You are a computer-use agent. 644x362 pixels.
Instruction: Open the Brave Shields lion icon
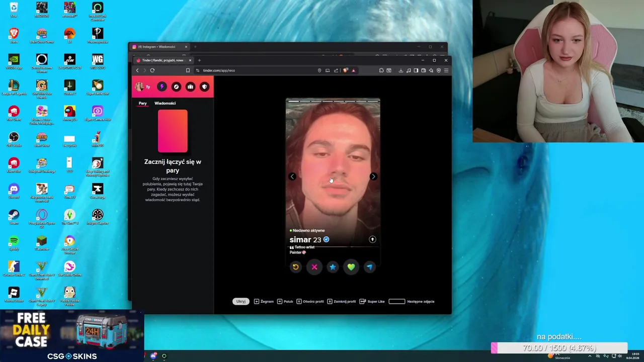345,70
